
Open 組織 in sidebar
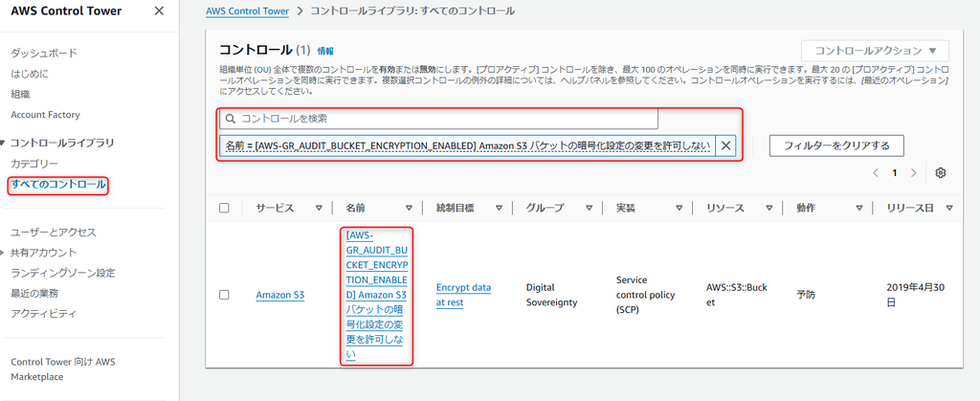(x=20, y=95)
